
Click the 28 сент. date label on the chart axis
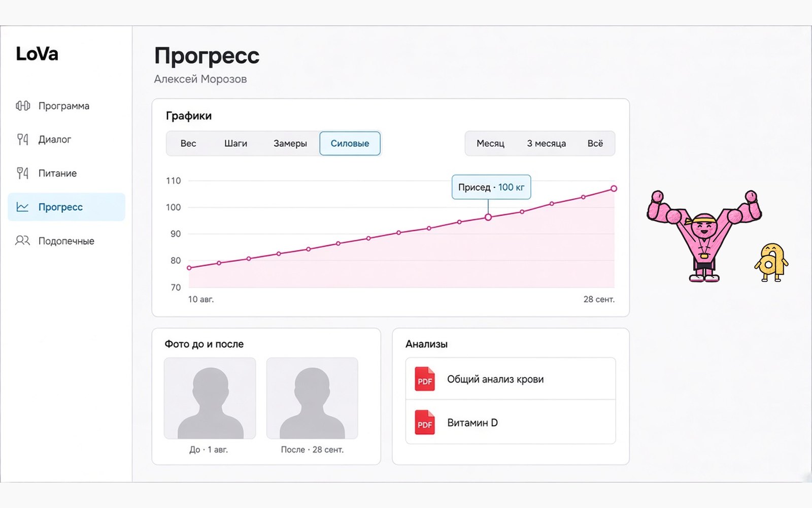coord(599,299)
